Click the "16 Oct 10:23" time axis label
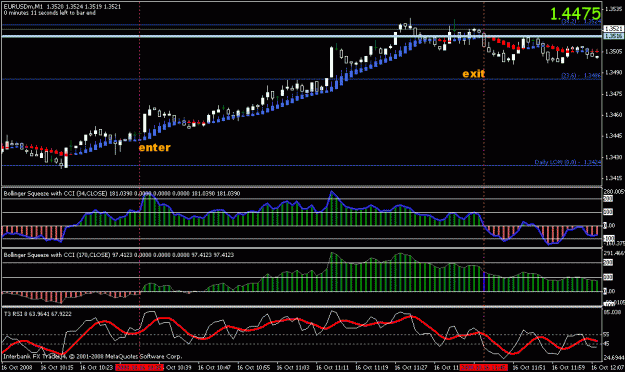The image size is (625, 372). pos(96,367)
